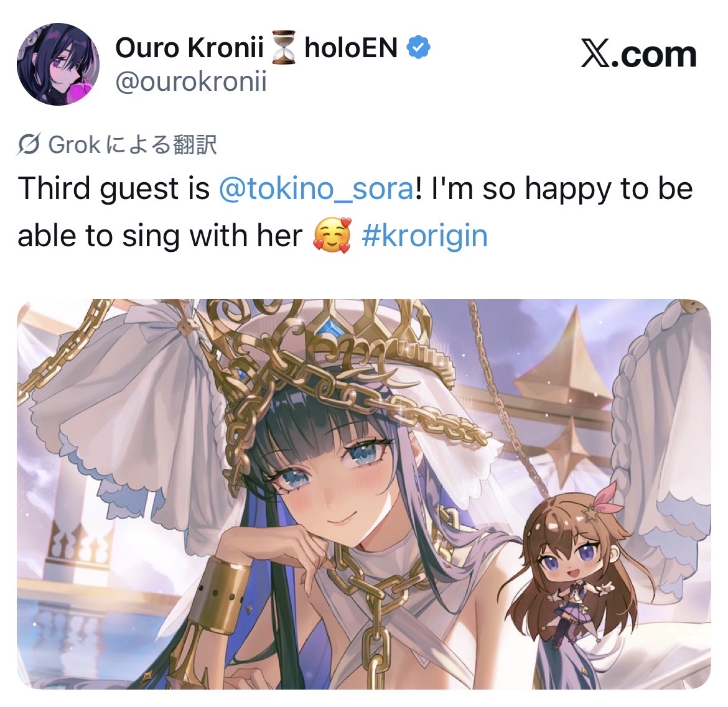This screenshot has height=707, width=728.
Task: Open Ouro Kronii's profile avatar
Action: [x=58, y=65]
